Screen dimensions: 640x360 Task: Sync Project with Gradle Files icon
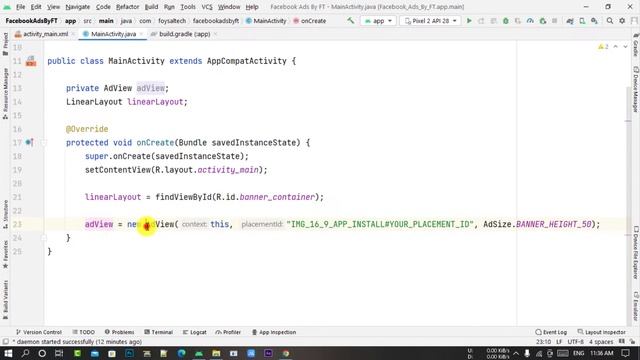(569, 20)
